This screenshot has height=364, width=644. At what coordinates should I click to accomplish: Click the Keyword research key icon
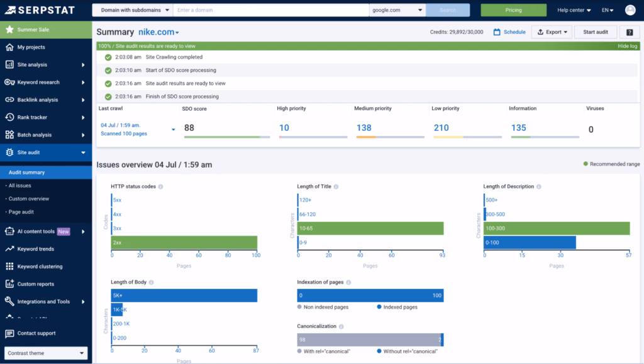(x=9, y=82)
